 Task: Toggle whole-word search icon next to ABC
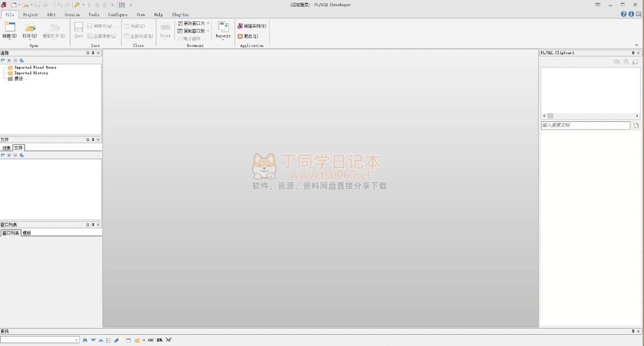pyautogui.click(x=160, y=340)
